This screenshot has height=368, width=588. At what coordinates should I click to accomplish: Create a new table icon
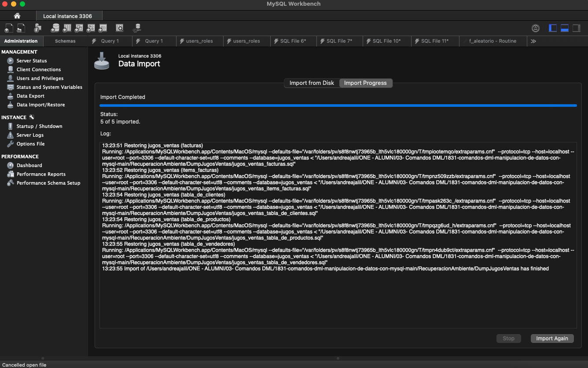67,28
